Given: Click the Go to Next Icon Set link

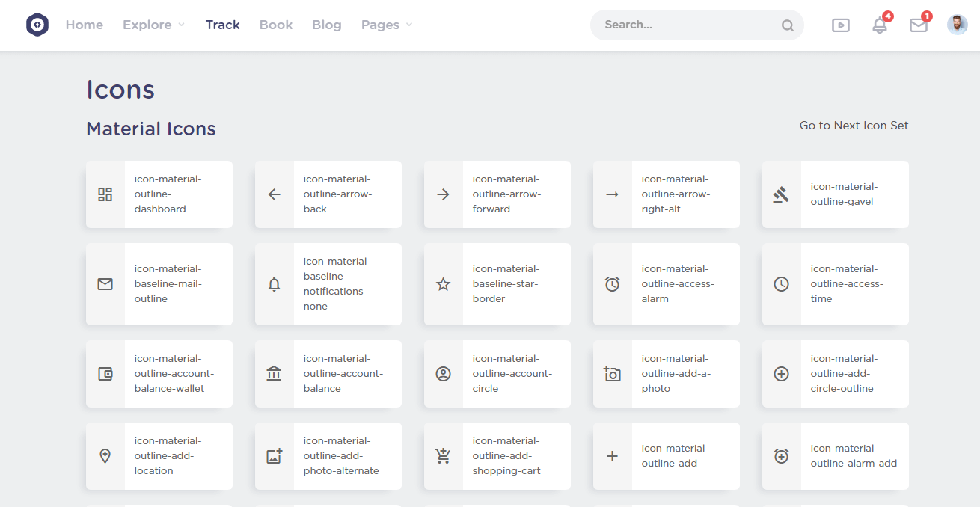Looking at the screenshot, I should [854, 126].
